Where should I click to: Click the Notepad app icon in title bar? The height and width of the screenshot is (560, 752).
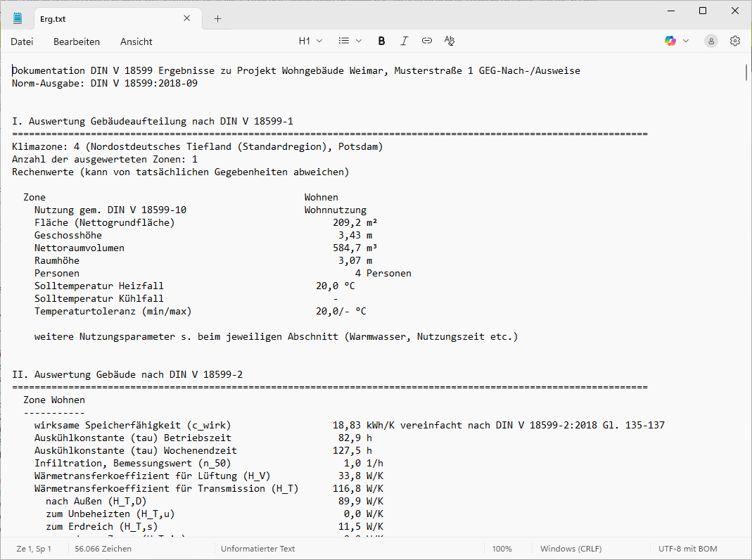(18, 18)
